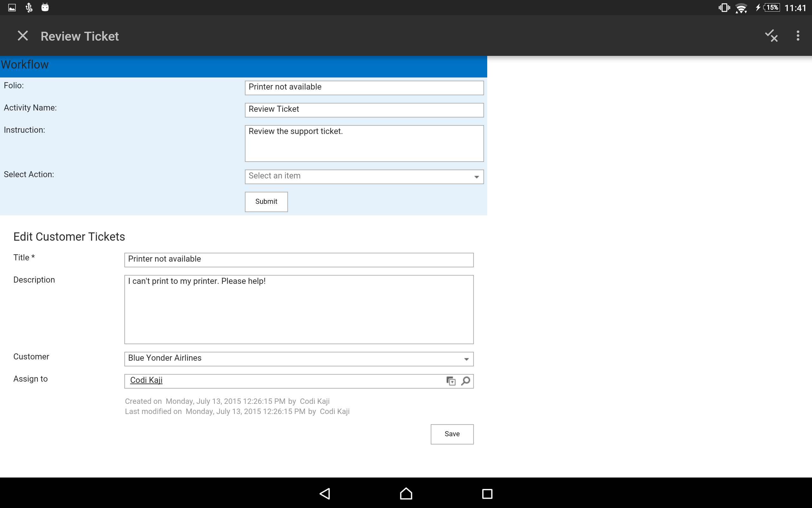Tap the recent apps square button
The width and height of the screenshot is (812, 508).
coord(487,493)
